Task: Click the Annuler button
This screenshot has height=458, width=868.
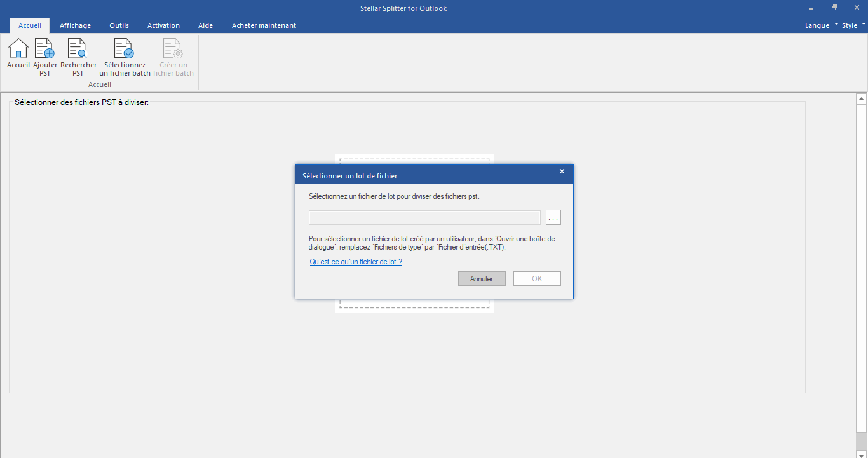Action: (x=482, y=279)
